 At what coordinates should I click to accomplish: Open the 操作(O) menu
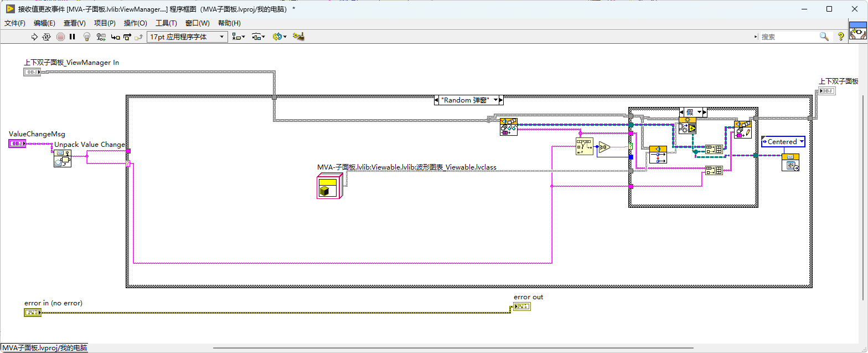point(135,23)
